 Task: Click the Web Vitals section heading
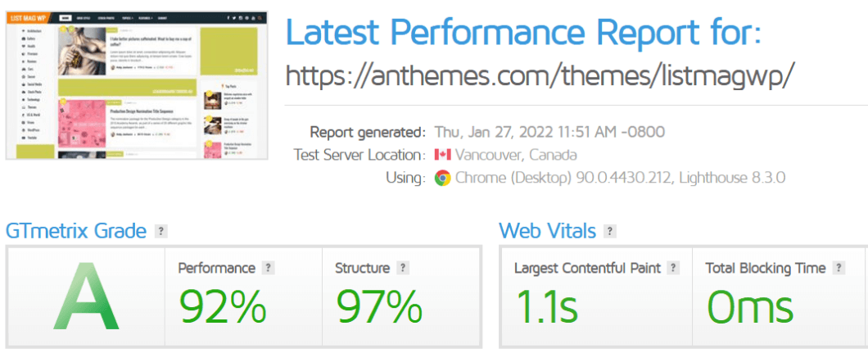548,231
